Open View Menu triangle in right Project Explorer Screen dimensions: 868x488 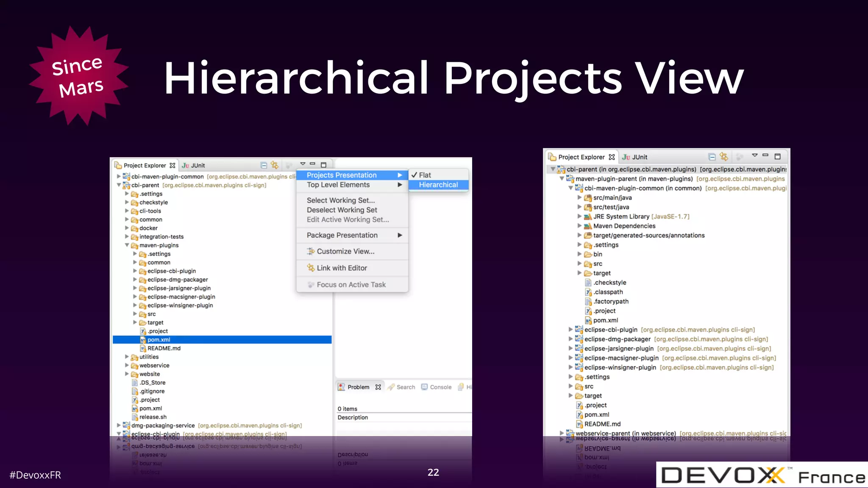(x=755, y=155)
